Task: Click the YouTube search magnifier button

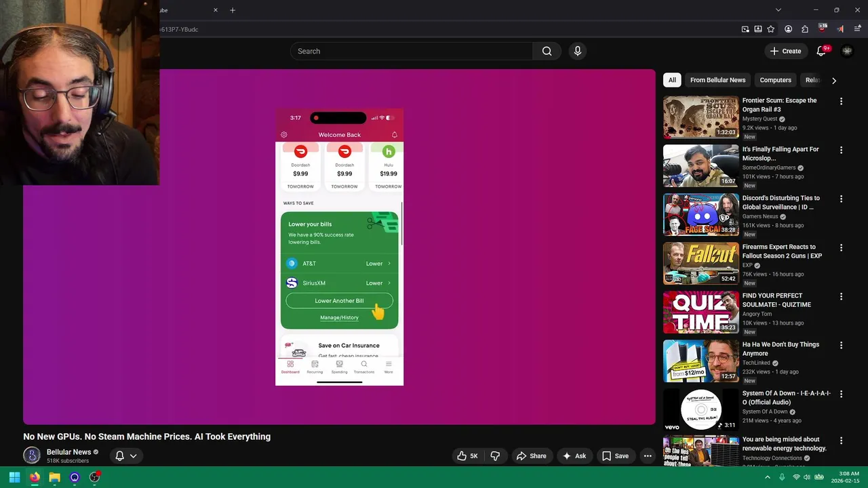Action: click(x=547, y=51)
